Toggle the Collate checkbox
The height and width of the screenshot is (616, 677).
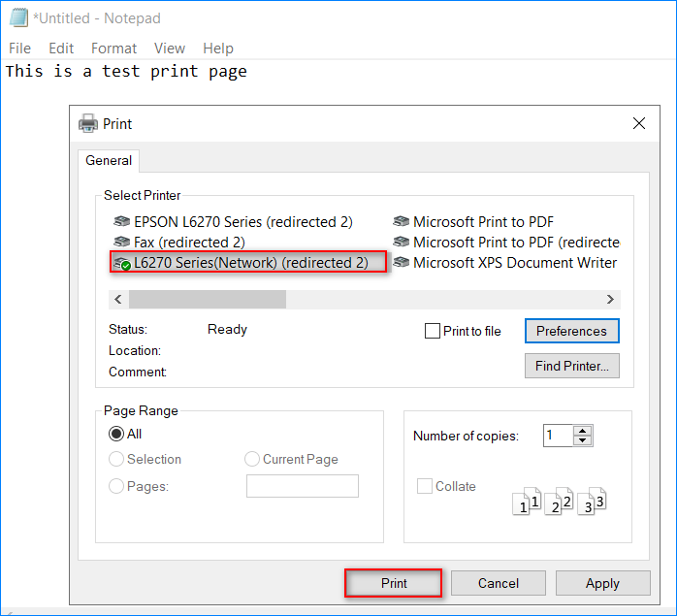[425, 486]
